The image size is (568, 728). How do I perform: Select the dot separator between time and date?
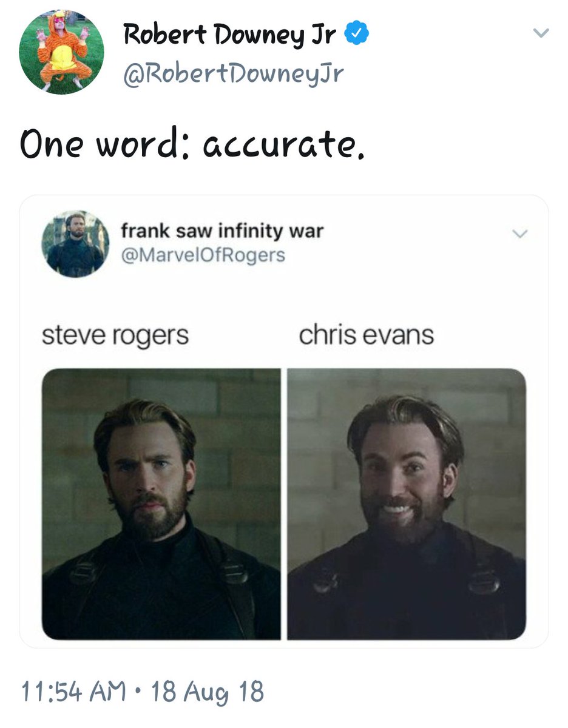pos(139,691)
